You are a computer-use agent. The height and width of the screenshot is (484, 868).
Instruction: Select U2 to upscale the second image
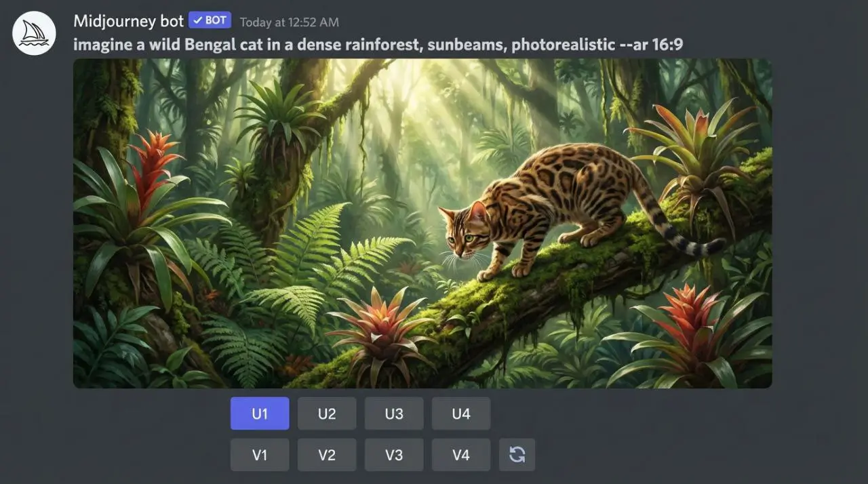[x=327, y=414]
